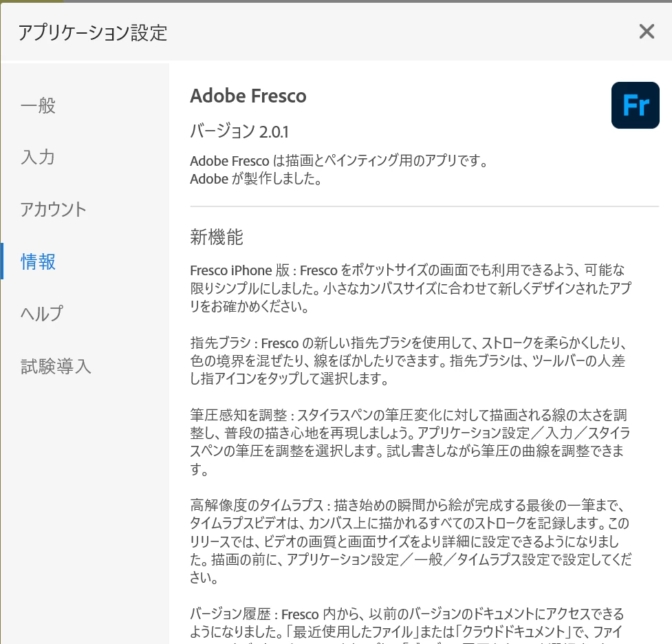This screenshot has height=644, width=672.
Task: Select the 情報 tab
Action: point(38,261)
